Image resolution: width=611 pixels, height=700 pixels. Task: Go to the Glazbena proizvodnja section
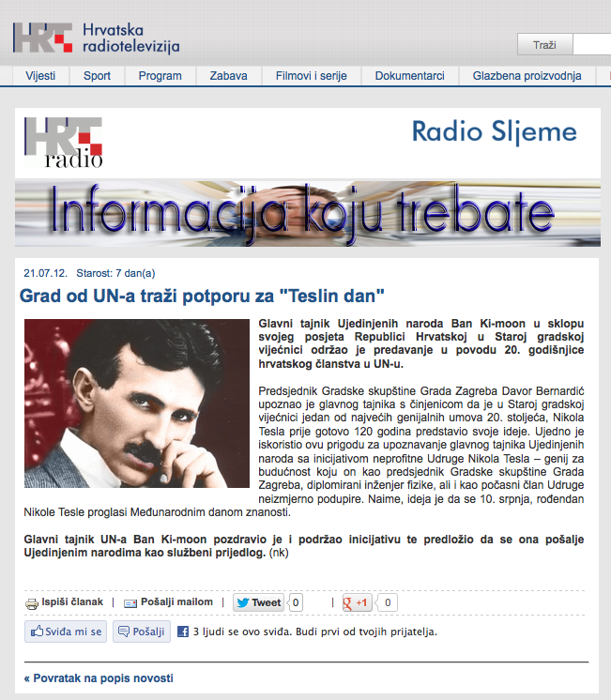(x=527, y=76)
